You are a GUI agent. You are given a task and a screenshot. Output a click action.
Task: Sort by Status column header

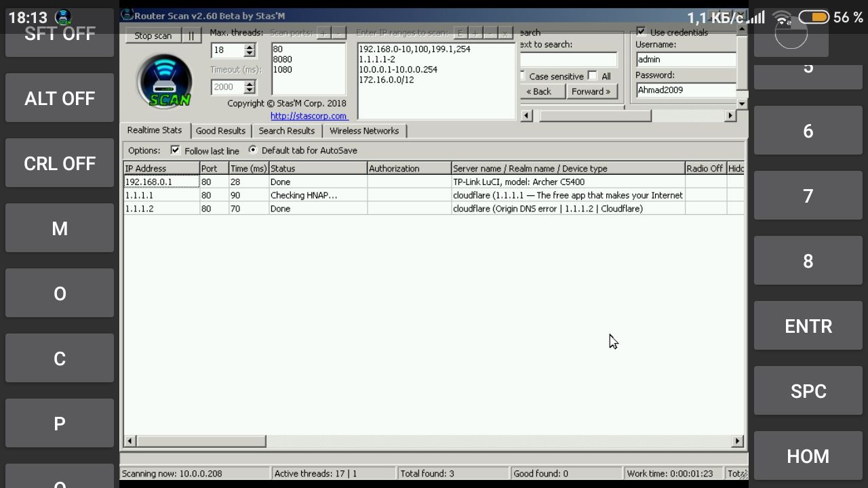318,168
